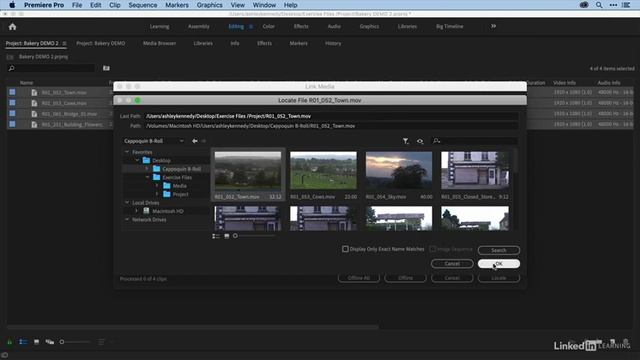Image resolution: width=640 pixels, height=360 pixels.
Task: Click the New Bin folder icon in Project panel
Action: coord(106,68)
